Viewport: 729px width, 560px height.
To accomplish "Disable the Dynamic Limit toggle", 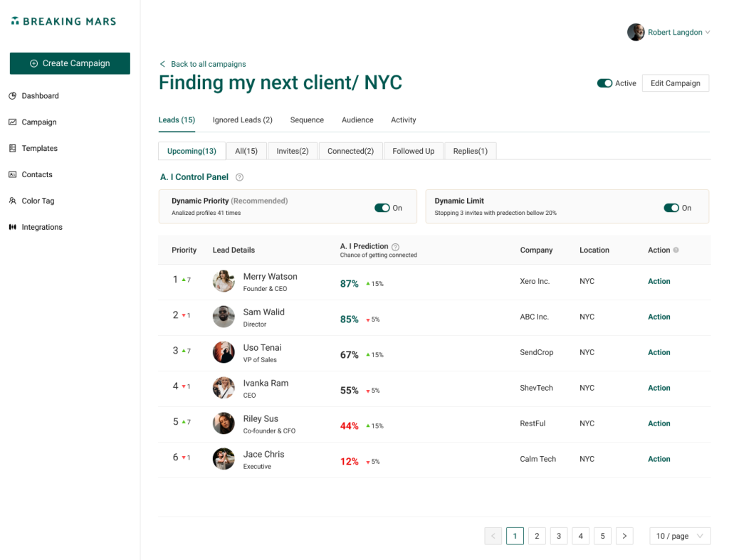I will click(x=671, y=208).
